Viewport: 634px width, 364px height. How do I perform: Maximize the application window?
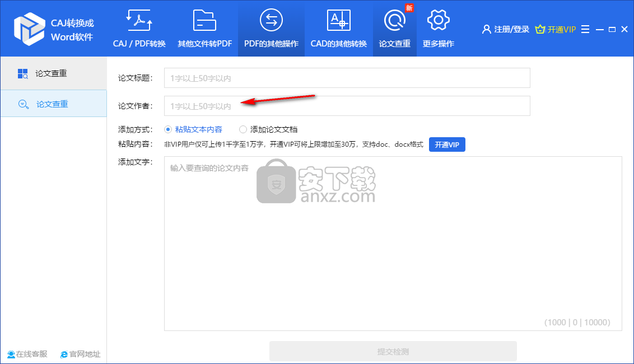[612, 30]
